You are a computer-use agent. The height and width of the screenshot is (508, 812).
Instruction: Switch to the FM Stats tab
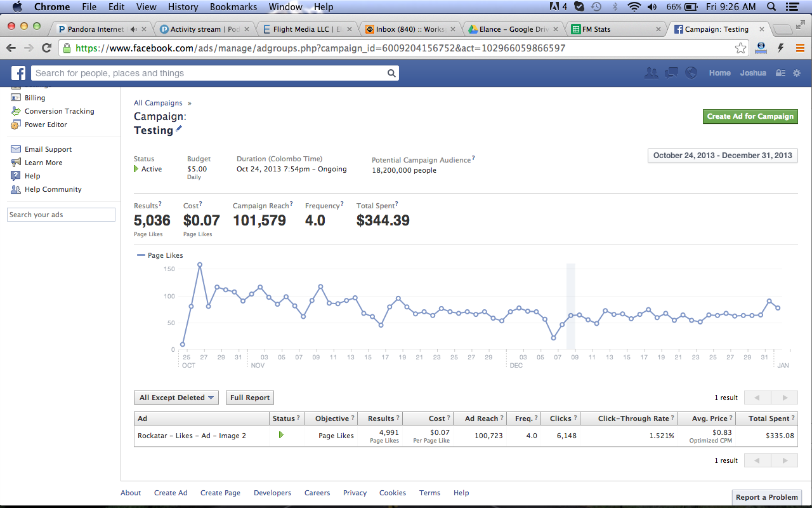tap(615, 29)
